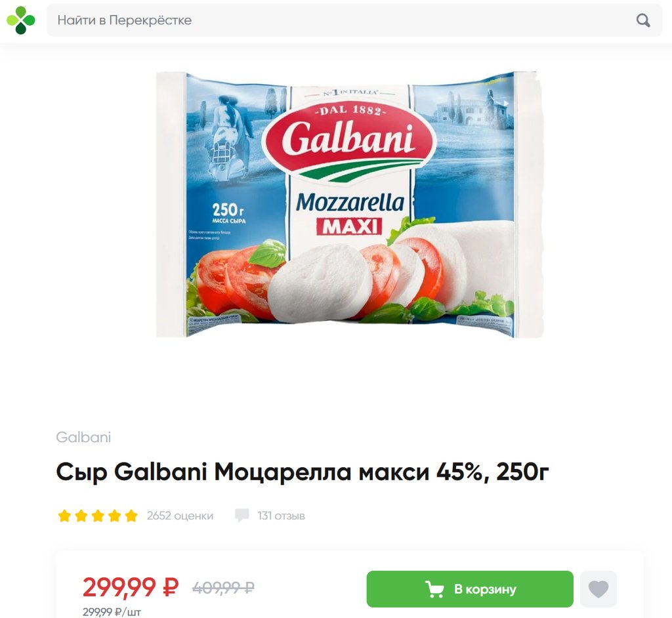Open the Galbani Mozzarella product image
672x618 pixels.
[x=350, y=205]
